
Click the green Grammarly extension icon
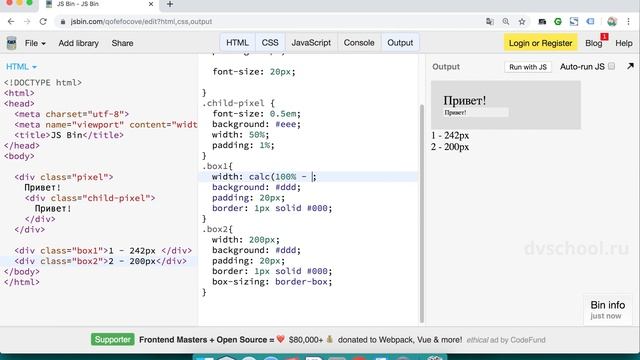pos(558,22)
